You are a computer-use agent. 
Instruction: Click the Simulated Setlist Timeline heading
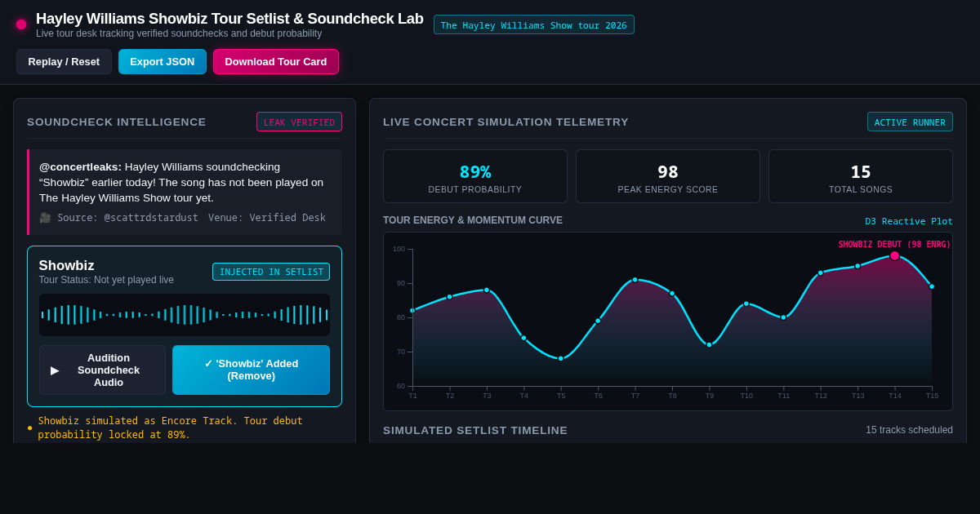point(475,430)
